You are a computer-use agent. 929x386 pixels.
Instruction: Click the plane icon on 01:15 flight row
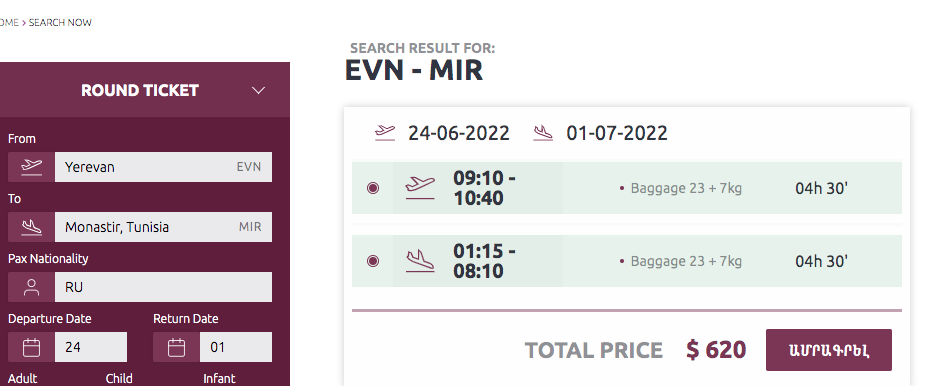pos(420,261)
